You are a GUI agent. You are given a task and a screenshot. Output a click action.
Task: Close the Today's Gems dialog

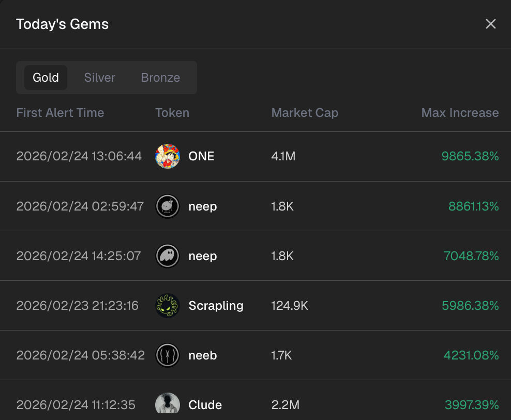[490, 24]
